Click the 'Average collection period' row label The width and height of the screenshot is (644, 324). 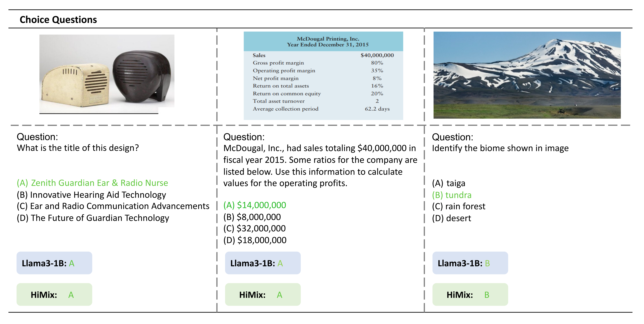click(x=286, y=109)
